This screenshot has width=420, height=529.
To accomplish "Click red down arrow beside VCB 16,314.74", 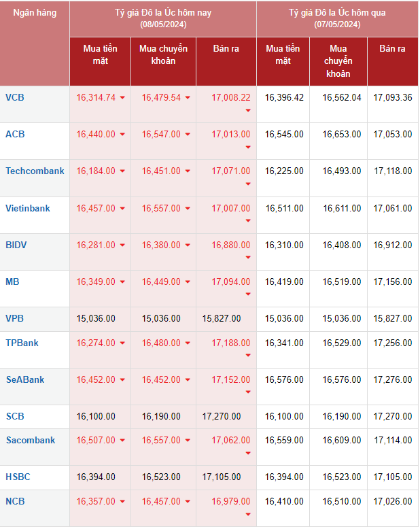I will (122, 98).
